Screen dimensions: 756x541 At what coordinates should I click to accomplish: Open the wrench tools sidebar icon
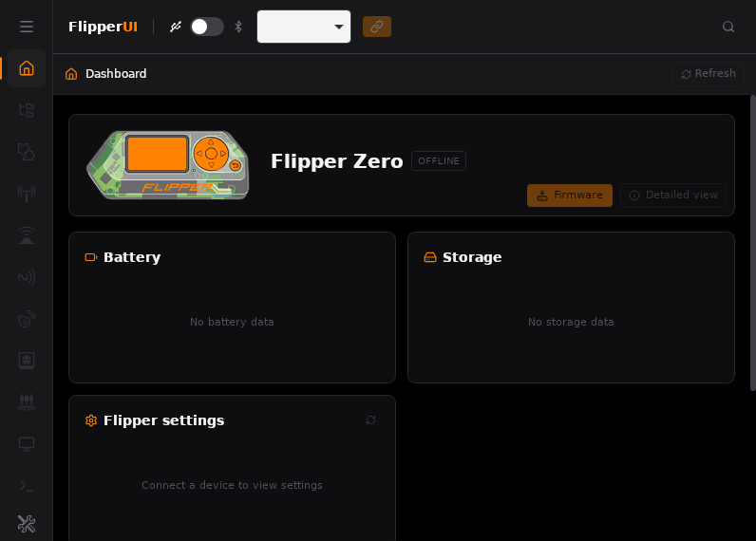27,524
